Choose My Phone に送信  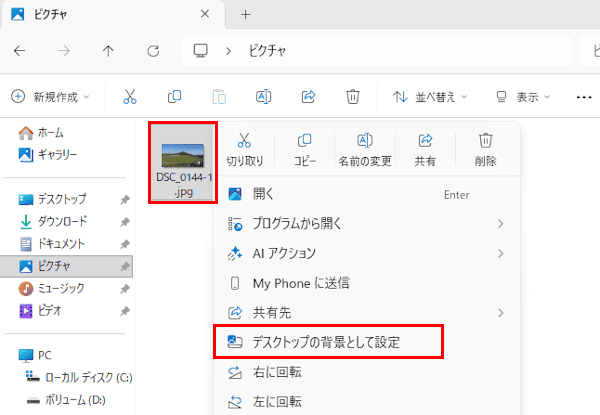[x=367, y=283]
